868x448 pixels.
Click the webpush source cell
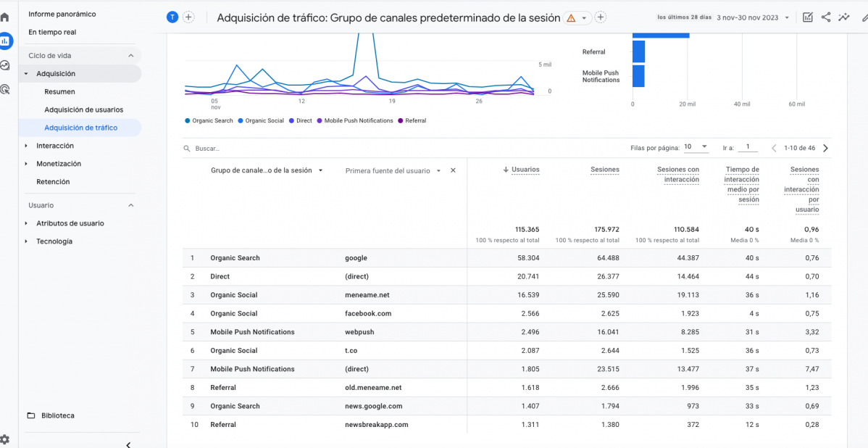tap(359, 332)
